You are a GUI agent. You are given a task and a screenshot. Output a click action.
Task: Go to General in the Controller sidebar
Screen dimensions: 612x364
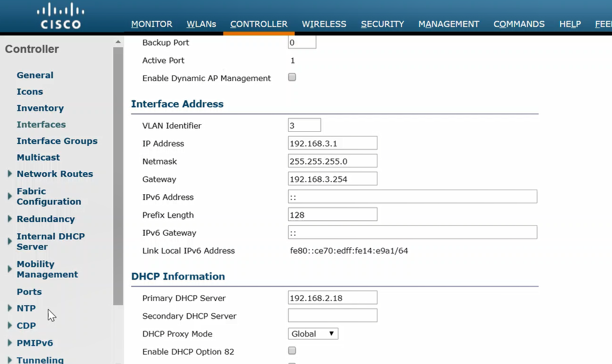35,75
